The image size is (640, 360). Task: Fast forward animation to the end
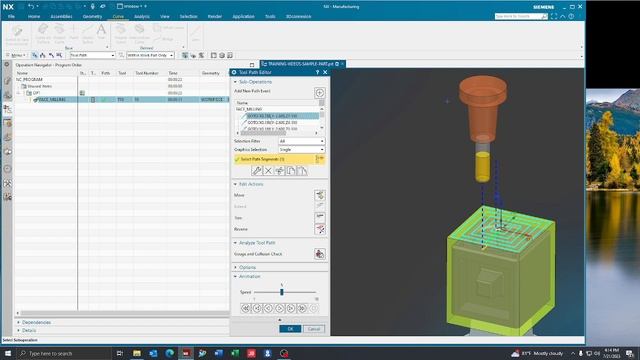pyautogui.click(x=302, y=308)
